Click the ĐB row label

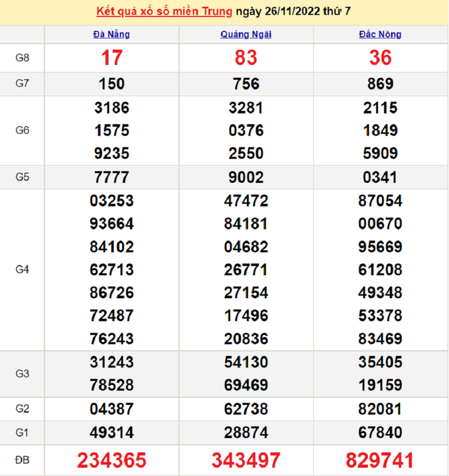click(x=22, y=460)
